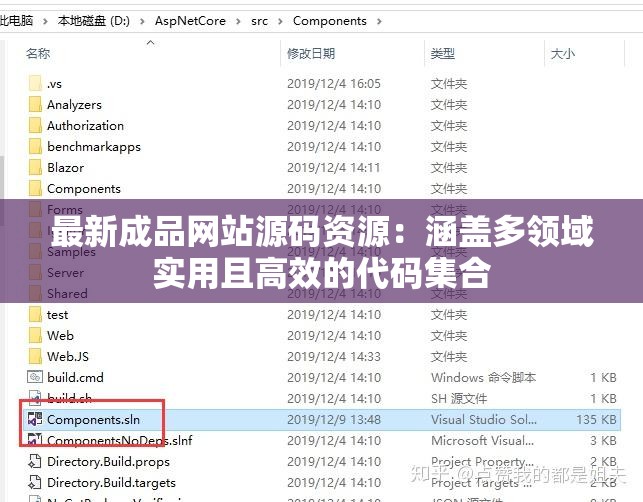This screenshot has width=643, height=502.
Task: Click the Visual Studio Sol... type cell
Action: [x=483, y=420]
